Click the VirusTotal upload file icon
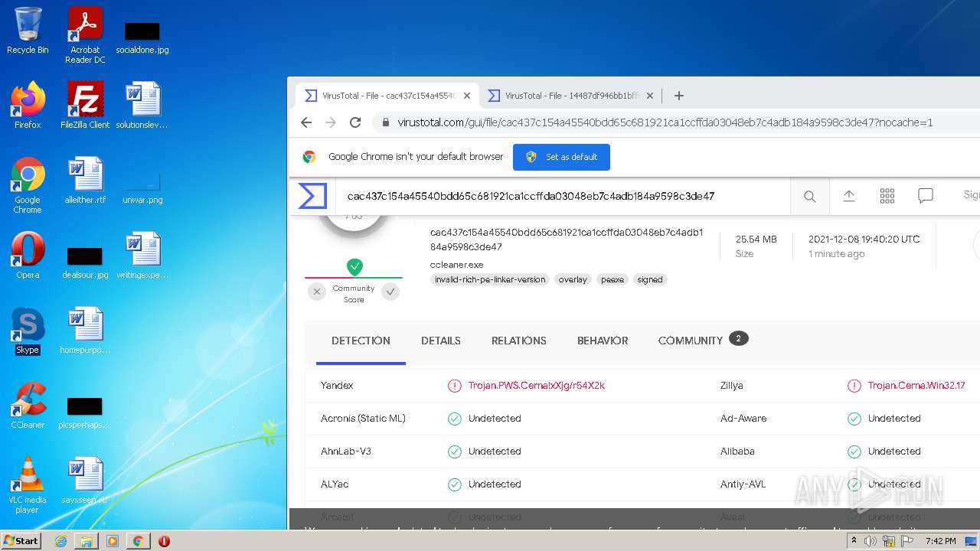 [x=849, y=197]
